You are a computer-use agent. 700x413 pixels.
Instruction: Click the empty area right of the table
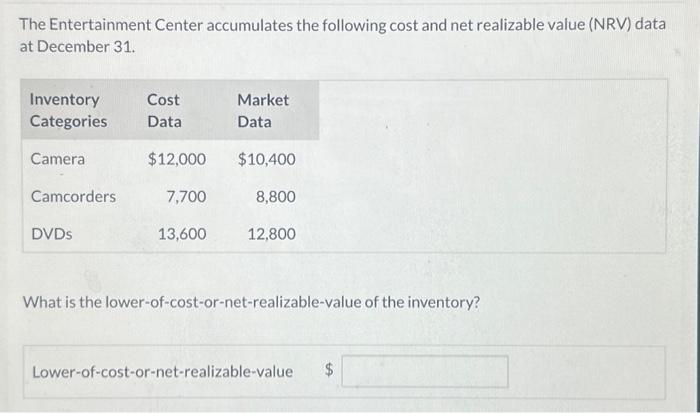490,165
